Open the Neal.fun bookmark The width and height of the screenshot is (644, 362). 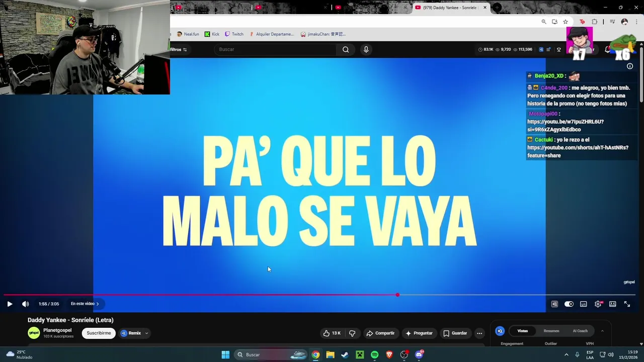(188, 34)
